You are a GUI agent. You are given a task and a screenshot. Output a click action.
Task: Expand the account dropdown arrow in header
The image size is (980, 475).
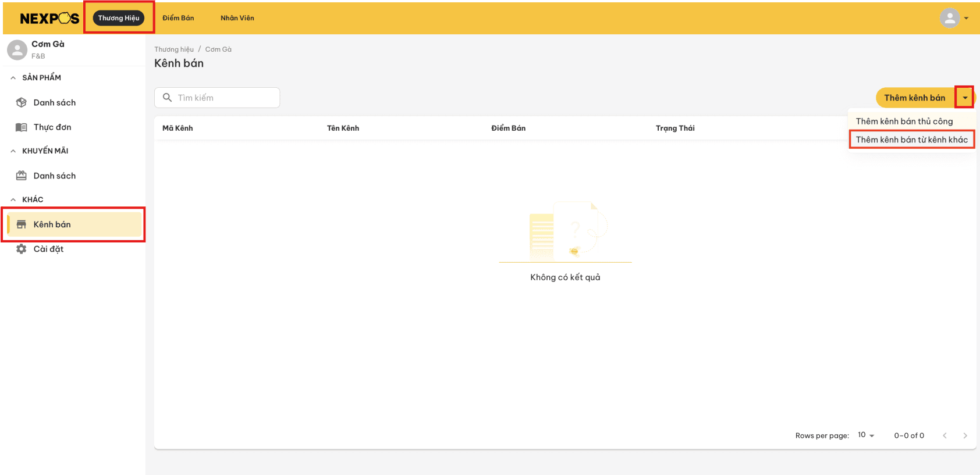pyautogui.click(x=966, y=18)
